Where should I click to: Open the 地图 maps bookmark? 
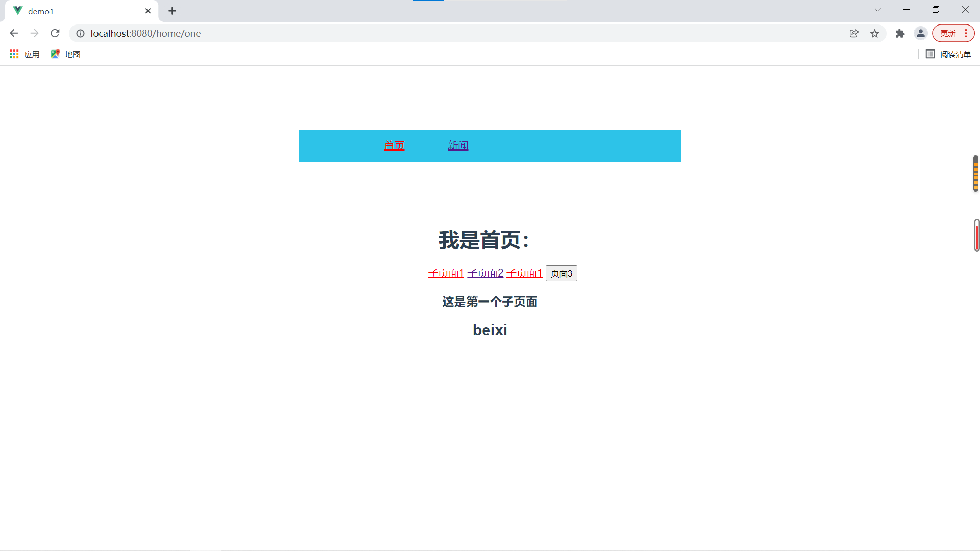coord(65,54)
